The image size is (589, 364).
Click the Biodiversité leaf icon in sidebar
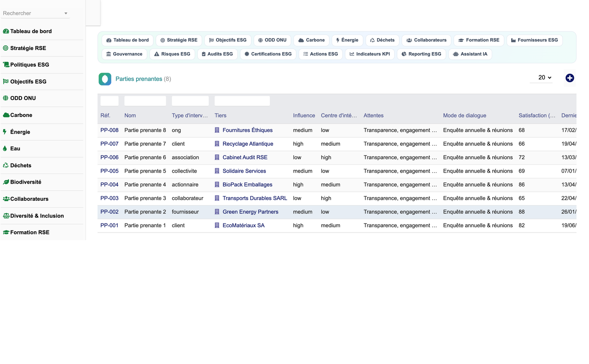[x=6, y=182]
